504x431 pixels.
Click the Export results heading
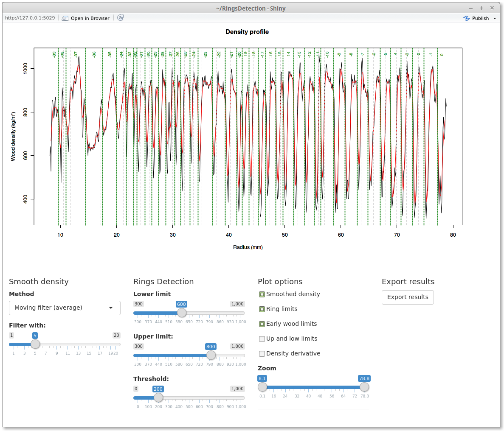(408, 282)
